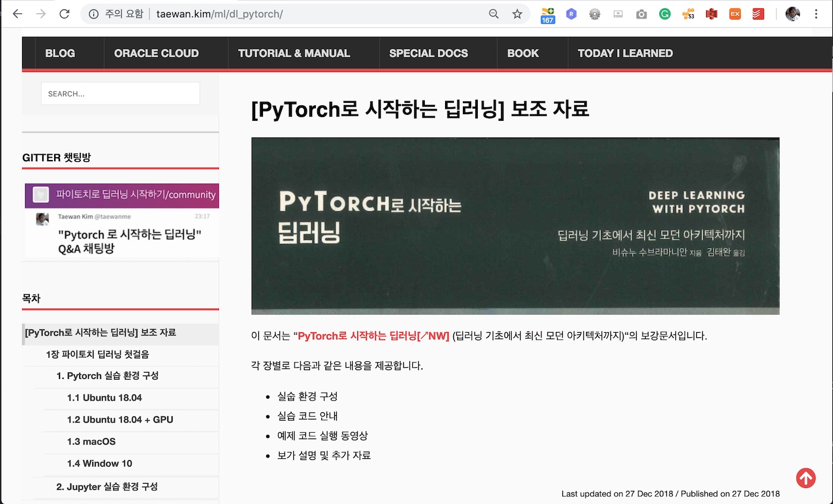Click Taewan Kim's avatar in Gitter widget
Image resolution: width=833 pixels, height=504 pixels.
tap(43, 219)
